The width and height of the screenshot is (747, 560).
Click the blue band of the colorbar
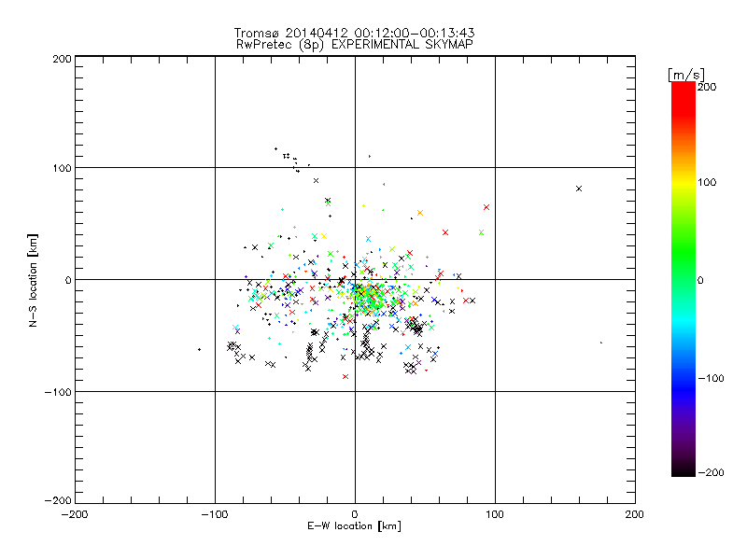pyautogui.click(x=684, y=385)
